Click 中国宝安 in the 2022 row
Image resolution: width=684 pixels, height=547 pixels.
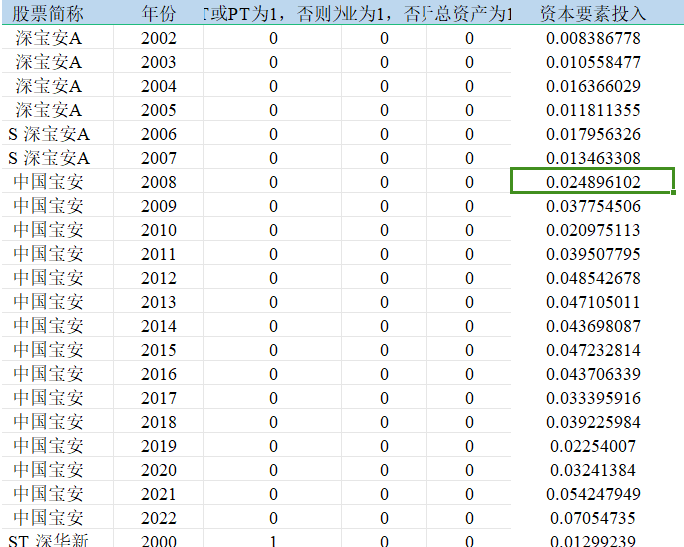pos(48,518)
